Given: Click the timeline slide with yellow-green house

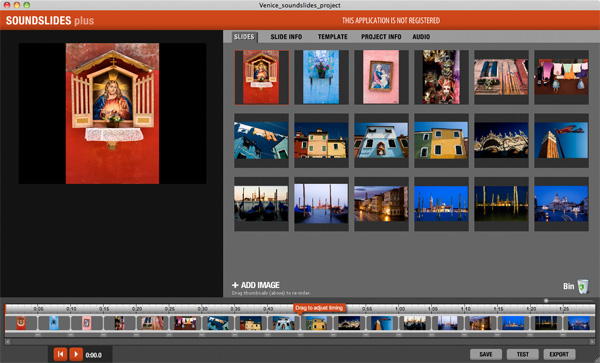Looking at the screenshot, I should [x=316, y=323].
